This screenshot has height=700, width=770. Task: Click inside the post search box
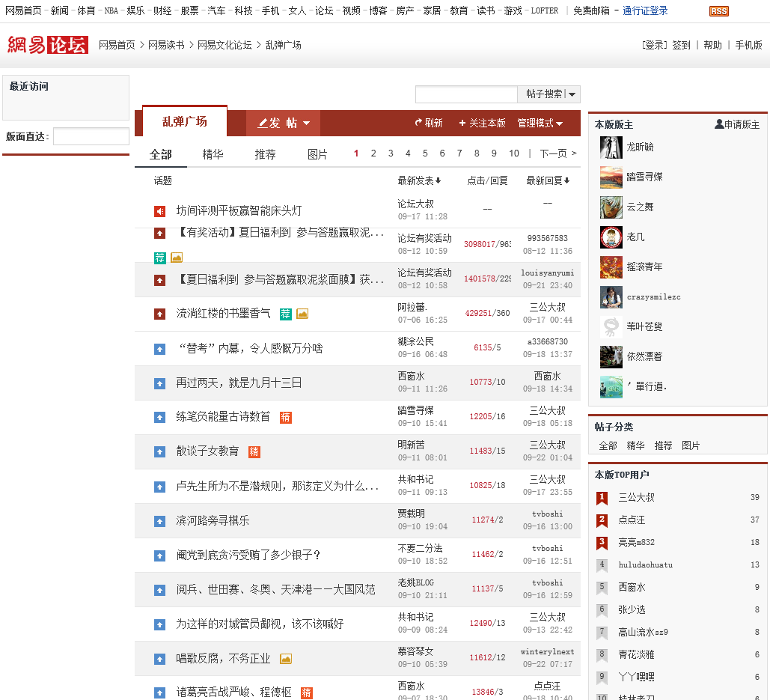click(466, 94)
